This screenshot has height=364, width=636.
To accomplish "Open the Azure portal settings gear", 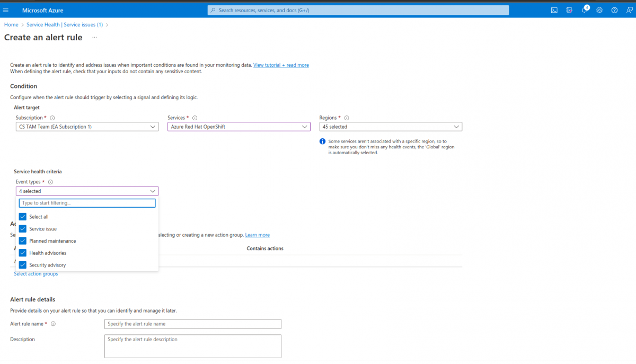I will click(599, 10).
